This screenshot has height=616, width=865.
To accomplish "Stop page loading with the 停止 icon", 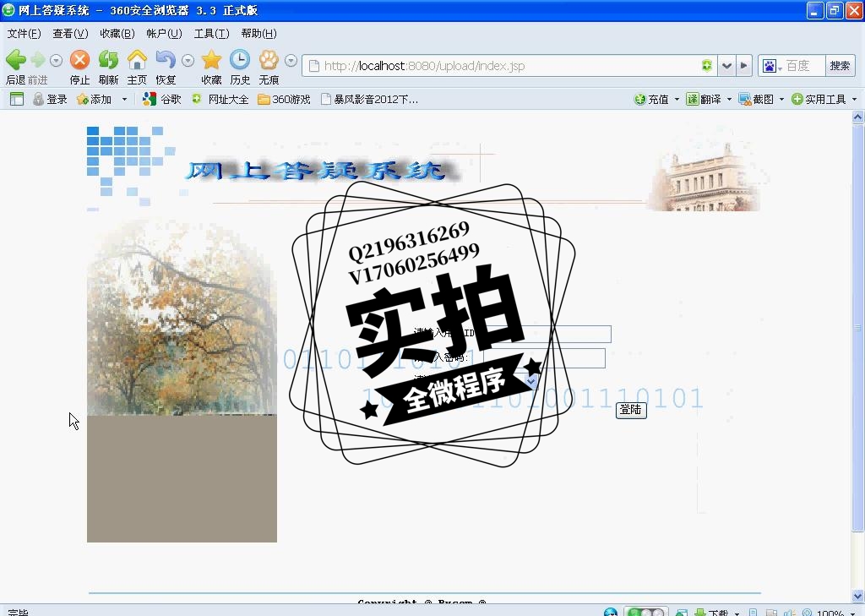I will [x=79, y=60].
